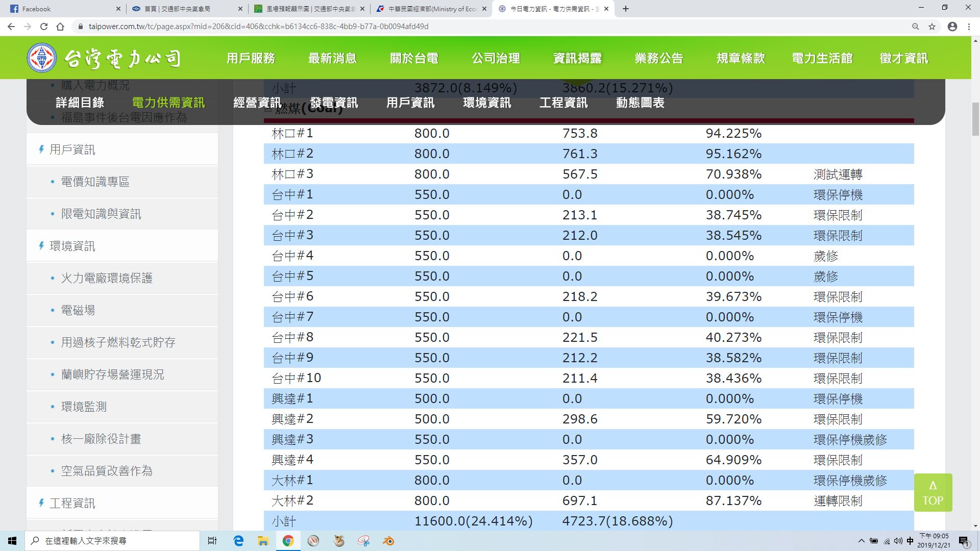Viewport: 980px width, 551px height.
Task: Open 電力生活館 main menu
Action: (822, 58)
